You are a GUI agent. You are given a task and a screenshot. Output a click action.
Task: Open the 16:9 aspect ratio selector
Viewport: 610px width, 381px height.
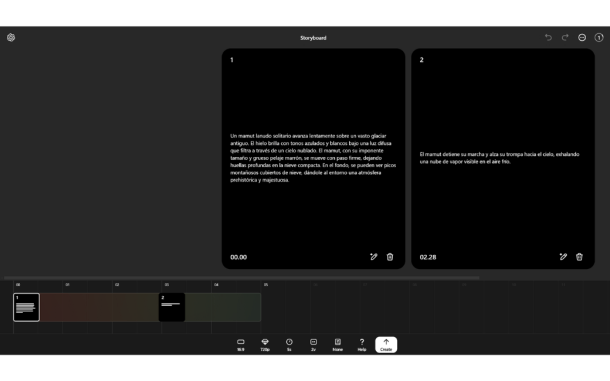(241, 345)
